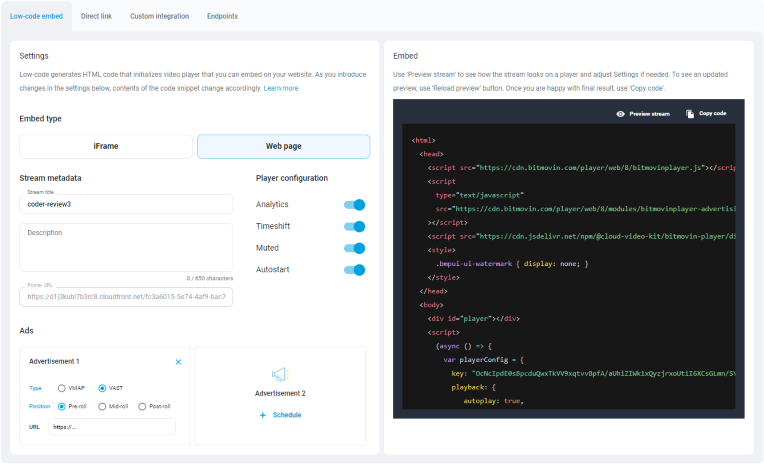Turn off the Muted switch
764x464 pixels.
(x=354, y=248)
